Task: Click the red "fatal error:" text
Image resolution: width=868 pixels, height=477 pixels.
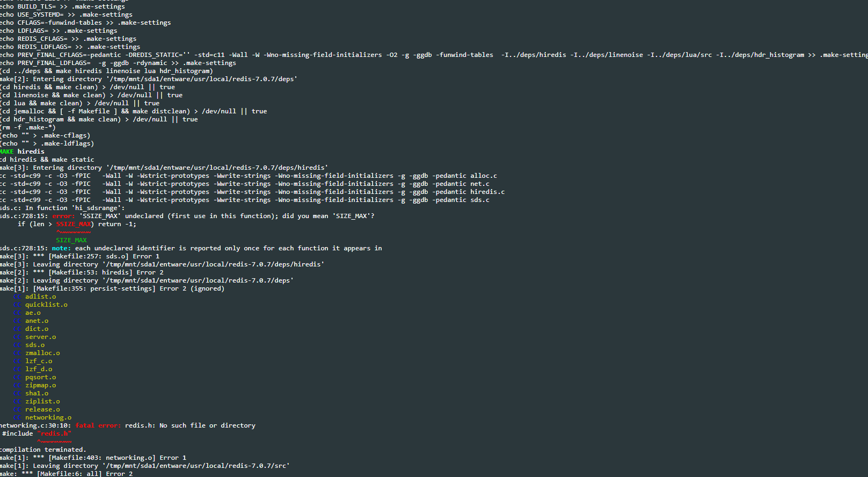Action: click(98, 425)
